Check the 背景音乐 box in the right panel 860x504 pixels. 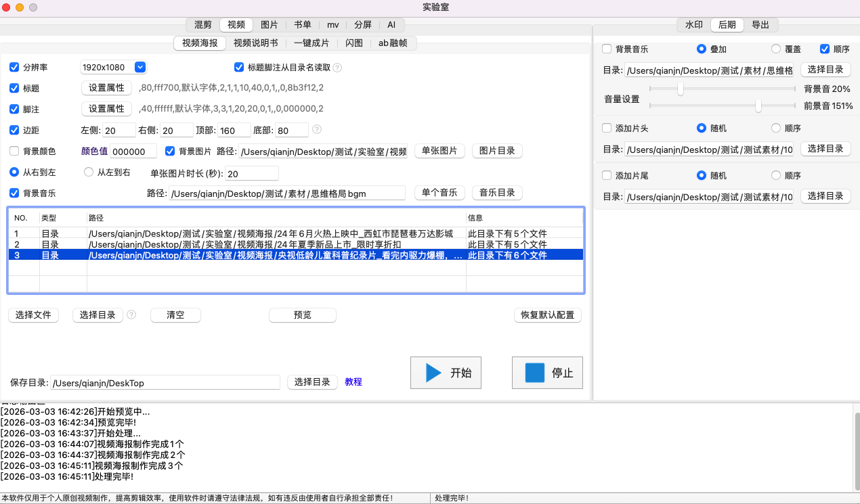pyautogui.click(x=606, y=49)
